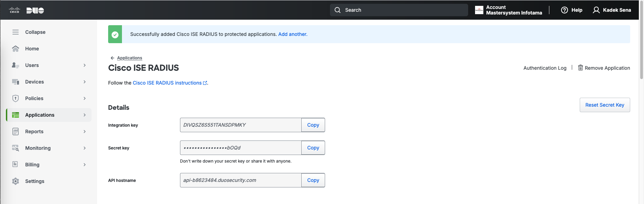Click the Remove Application trash icon
Screen dimensions: 644x204
point(580,68)
